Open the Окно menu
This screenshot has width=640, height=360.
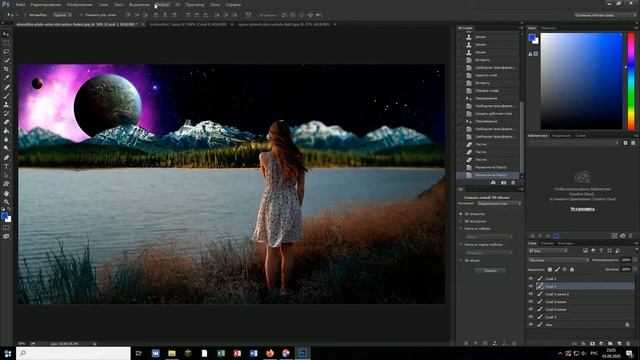[215, 5]
